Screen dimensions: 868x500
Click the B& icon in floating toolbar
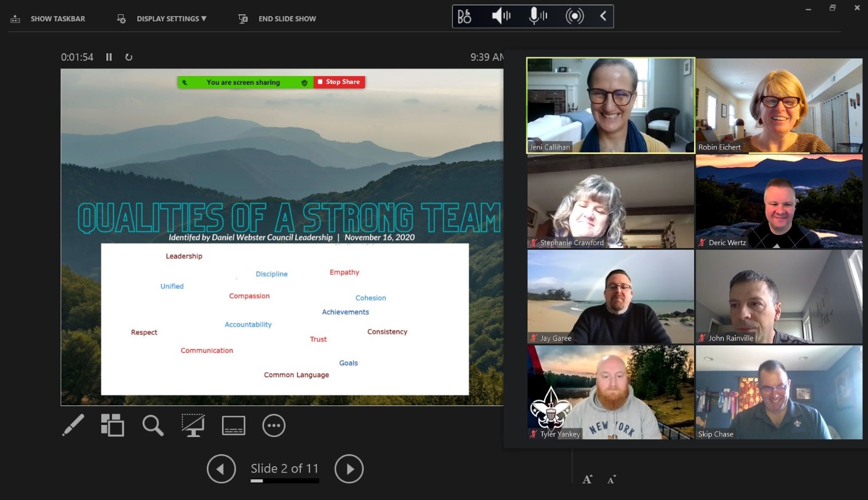465,16
